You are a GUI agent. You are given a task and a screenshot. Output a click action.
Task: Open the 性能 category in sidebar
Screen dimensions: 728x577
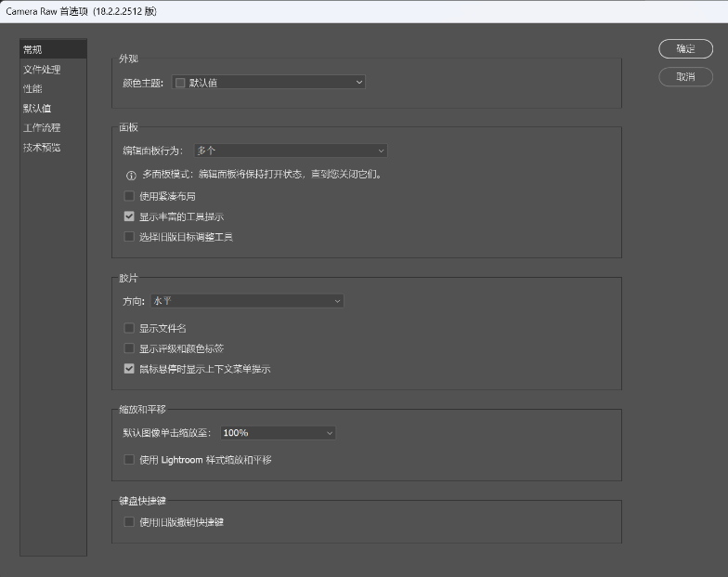coord(32,89)
